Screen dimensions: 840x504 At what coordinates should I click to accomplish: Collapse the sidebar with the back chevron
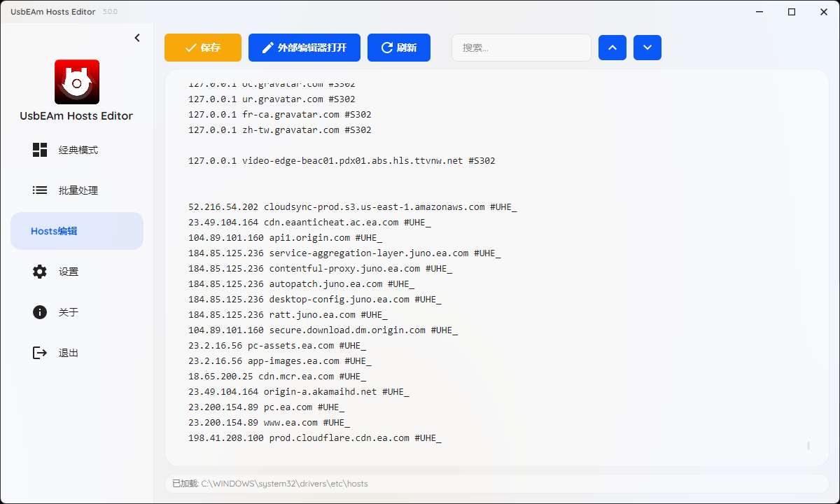[x=137, y=38]
